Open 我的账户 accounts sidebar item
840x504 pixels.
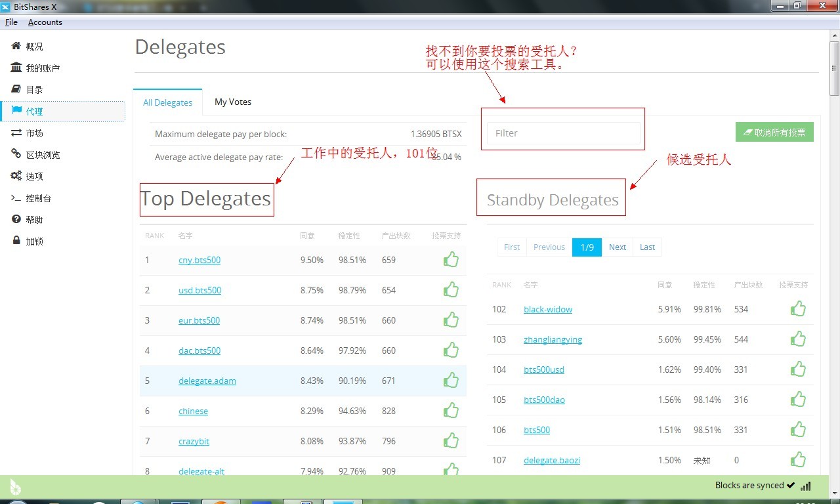tap(62, 68)
